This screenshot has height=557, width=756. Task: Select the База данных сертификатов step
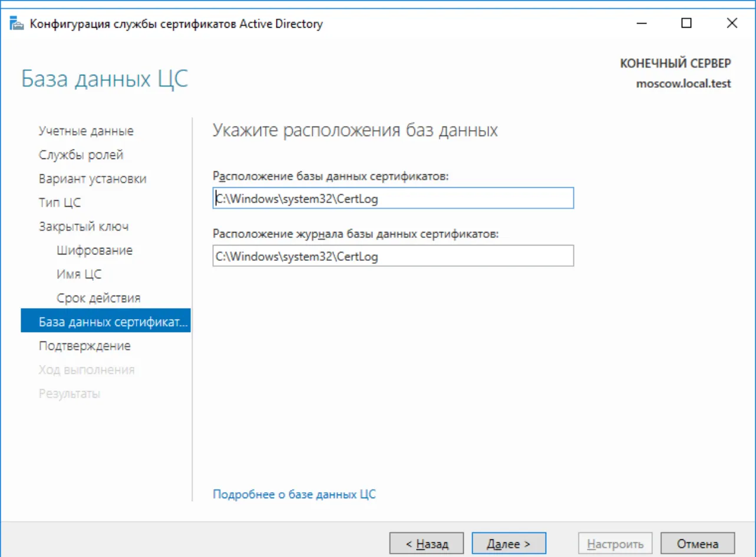pos(105,322)
